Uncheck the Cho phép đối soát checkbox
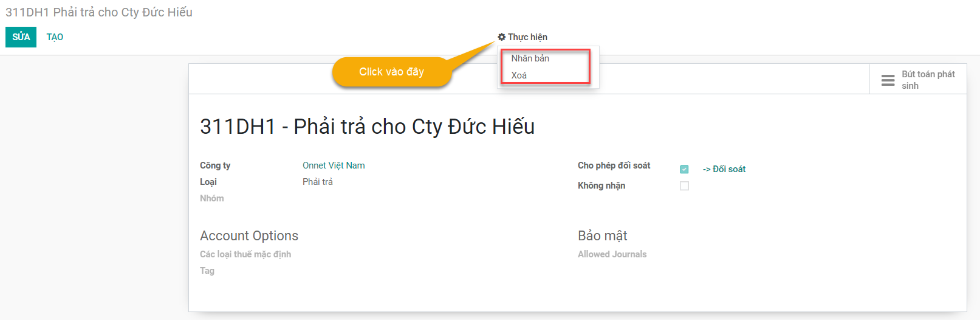Image resolution: width=980 pixels, height=320 pixels. pos(684,170)
